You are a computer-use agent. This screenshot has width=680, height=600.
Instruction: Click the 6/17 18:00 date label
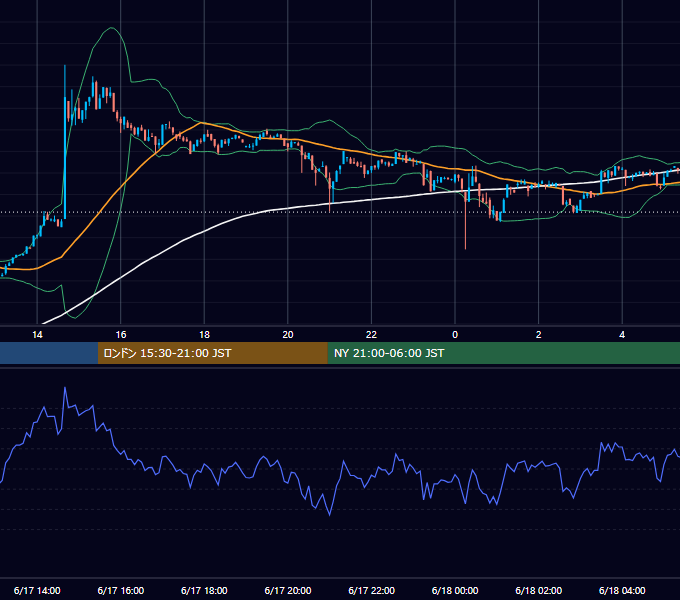[204, 590]
